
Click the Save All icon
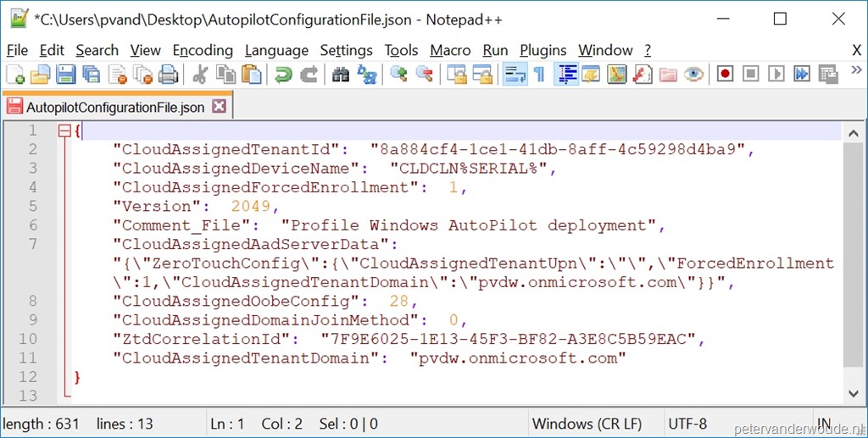[x=92, y=74]
